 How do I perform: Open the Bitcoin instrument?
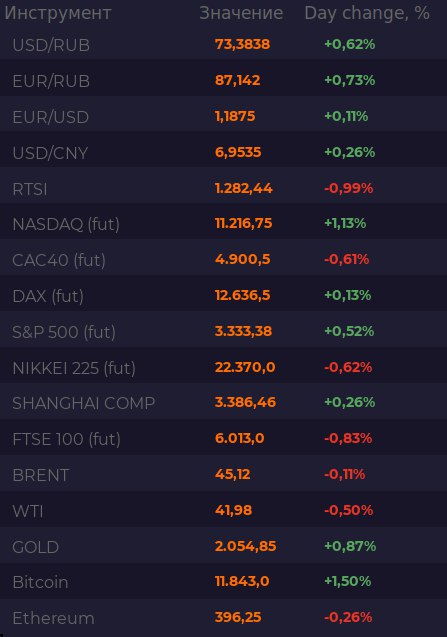224,582
